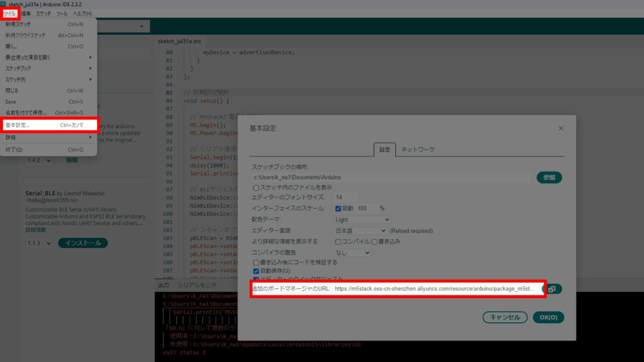
Task: Click the Arduino IDE title bar icon
Action: point(4,4)
